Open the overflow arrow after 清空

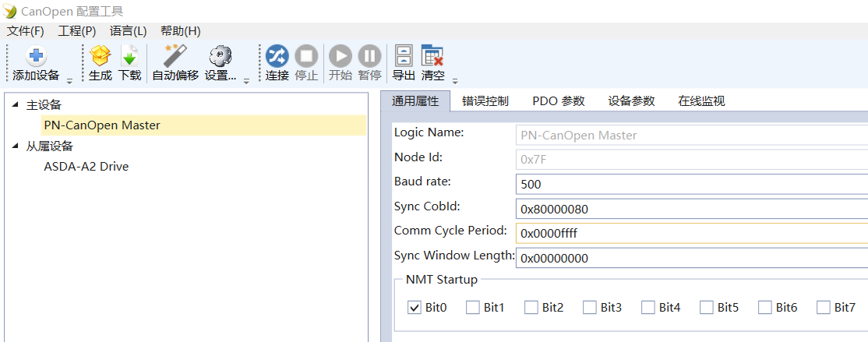455,81
